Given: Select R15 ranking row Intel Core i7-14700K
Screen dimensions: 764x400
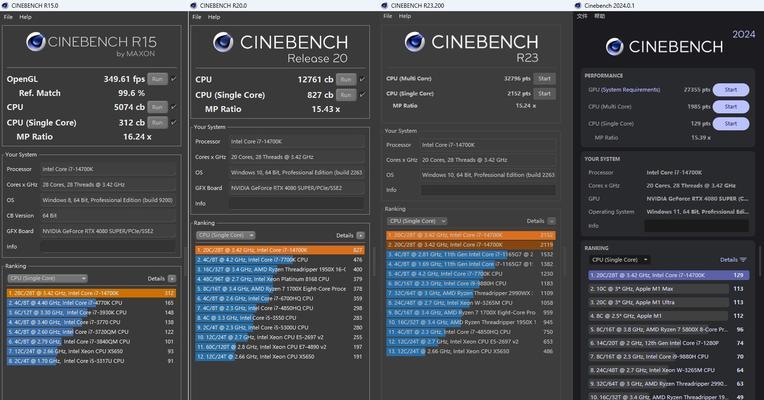Looking at the screenshot, I should [x=91, y=293].
